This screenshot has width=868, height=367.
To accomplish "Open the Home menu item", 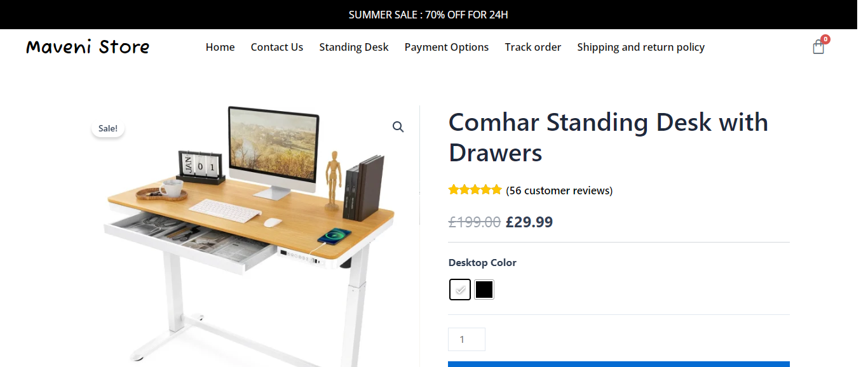I will click(220, 47).
